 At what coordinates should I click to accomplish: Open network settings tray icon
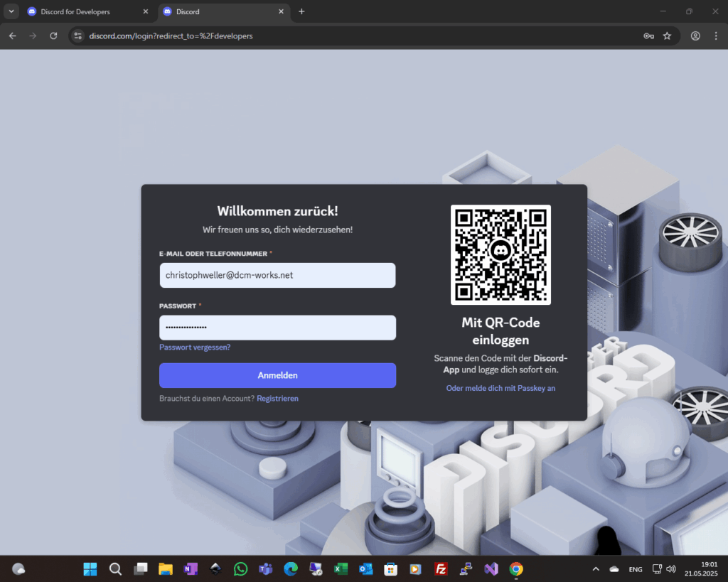[x=658, y=569]
